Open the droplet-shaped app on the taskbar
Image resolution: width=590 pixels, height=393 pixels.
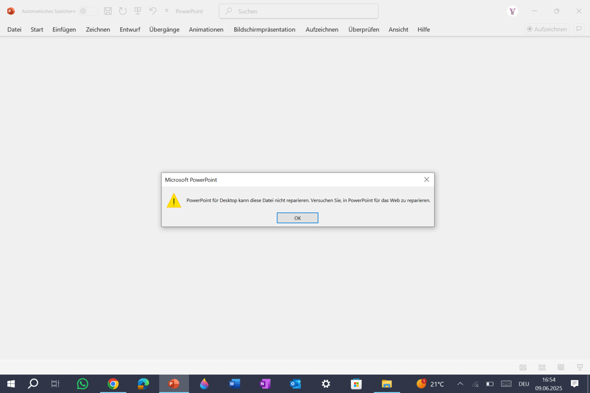point(204,384)
